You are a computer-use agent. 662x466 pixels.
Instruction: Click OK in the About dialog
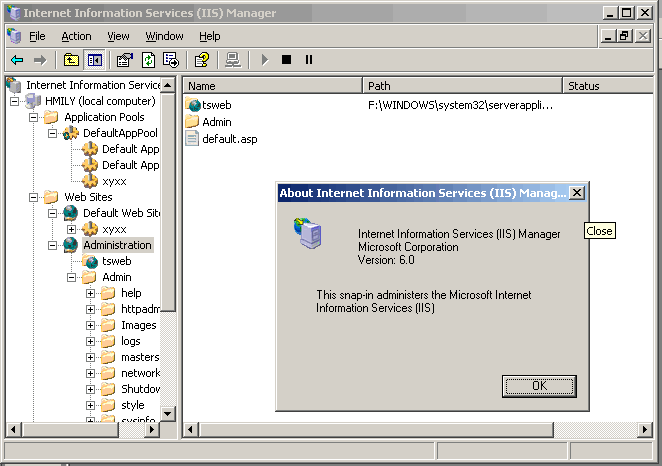click(x=539, y=386)
